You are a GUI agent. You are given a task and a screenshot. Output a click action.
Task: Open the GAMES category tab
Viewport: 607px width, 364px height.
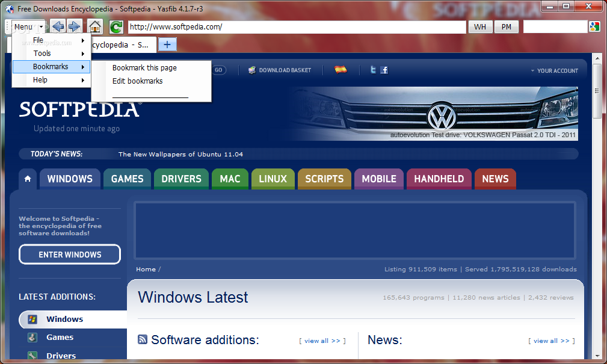point(128,179)
